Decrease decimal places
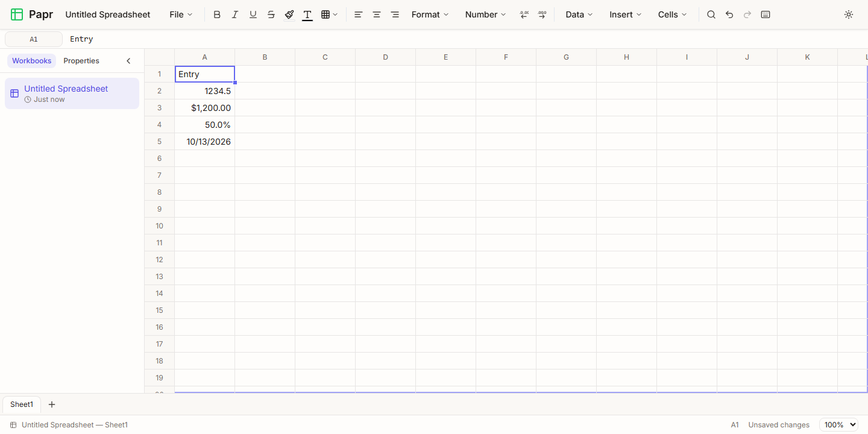The height and width of the screenshot is (434, 868). point(524,14)
